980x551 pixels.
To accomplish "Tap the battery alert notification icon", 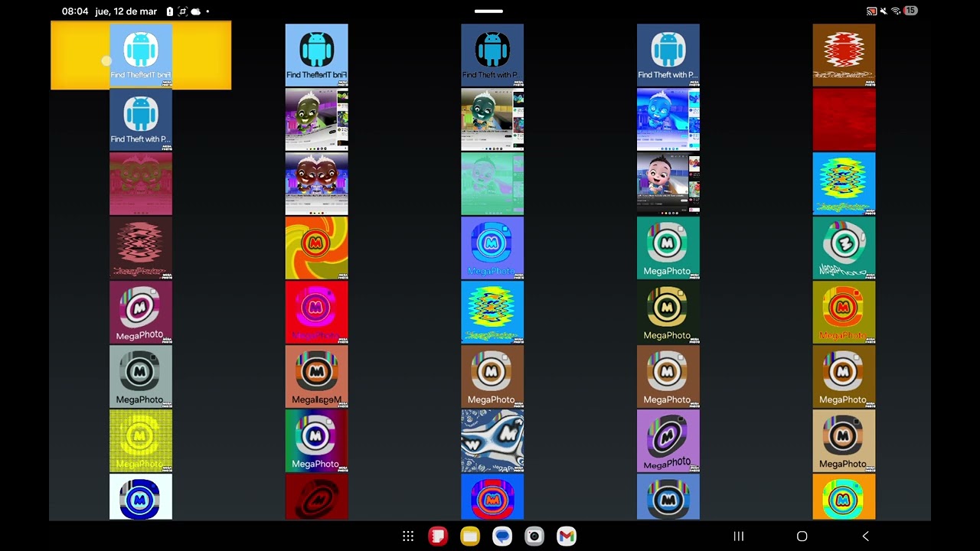I will coord(170,11).
